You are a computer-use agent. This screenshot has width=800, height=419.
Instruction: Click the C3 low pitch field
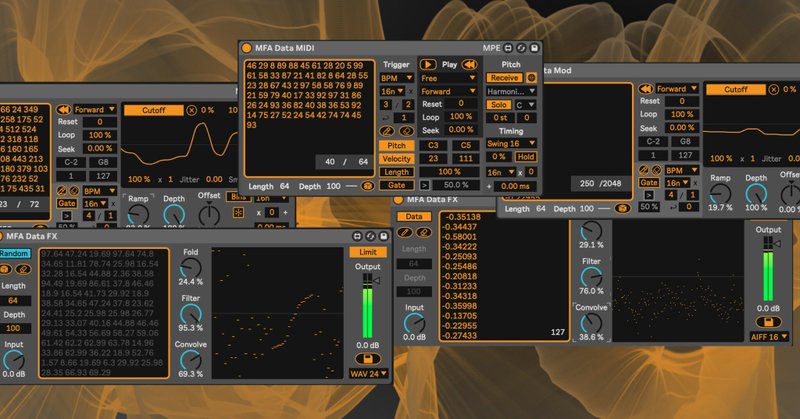pyautogui.click(x=433, y=145)
